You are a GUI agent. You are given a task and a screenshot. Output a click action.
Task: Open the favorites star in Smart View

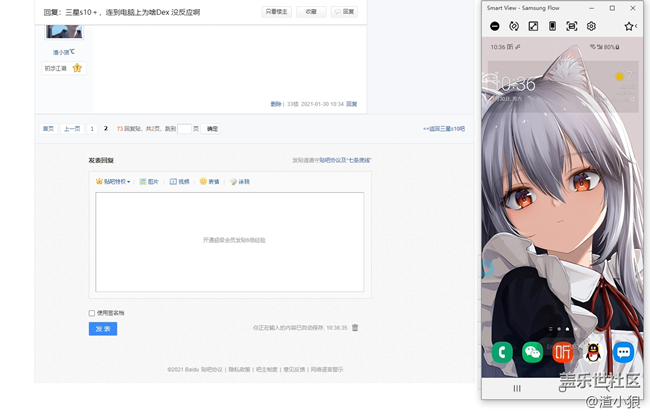(629, 27)
